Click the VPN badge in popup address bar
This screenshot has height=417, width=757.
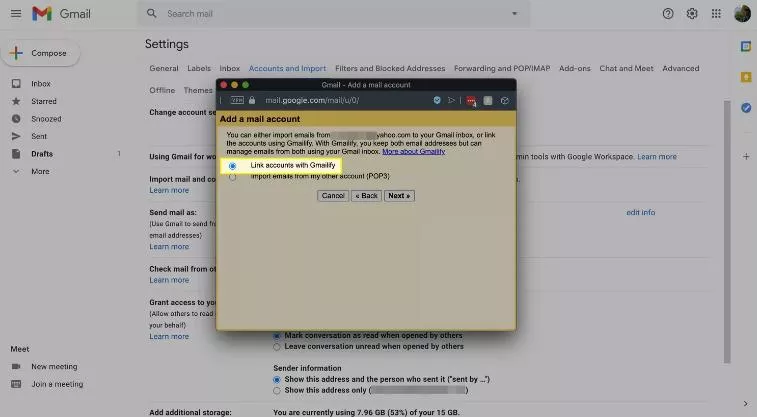(x=237, y=100)
